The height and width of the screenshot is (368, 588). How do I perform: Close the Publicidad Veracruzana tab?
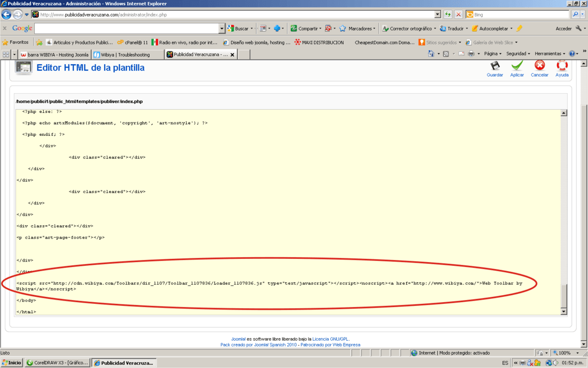(232, 55)
